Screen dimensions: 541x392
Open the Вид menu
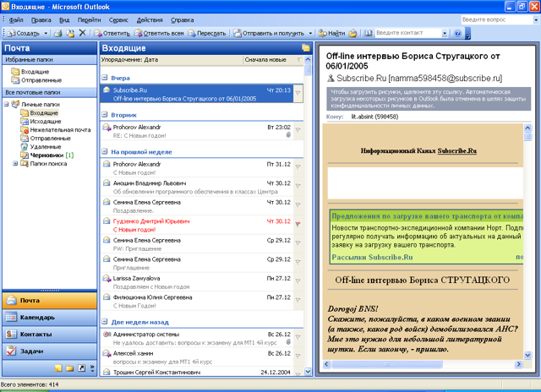pos(64,20)
